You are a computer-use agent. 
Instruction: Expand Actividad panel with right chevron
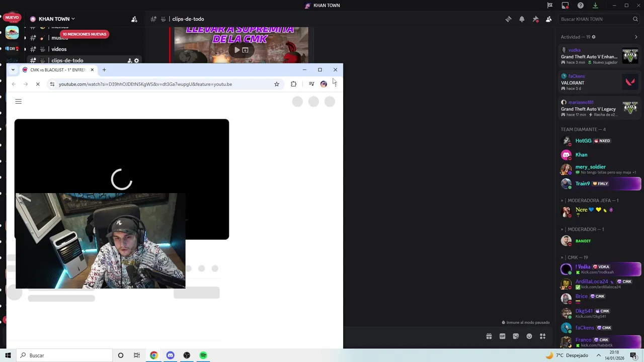636,37
